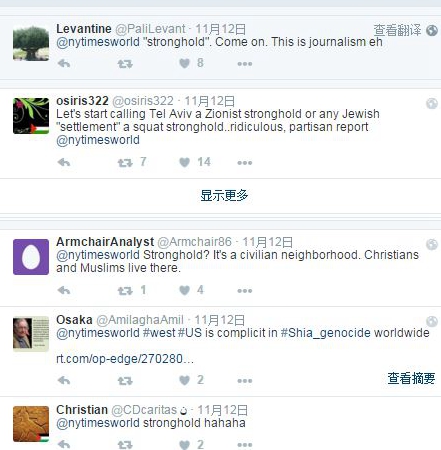Like Christian's stronghold hahaha tweet

point(184,445)
